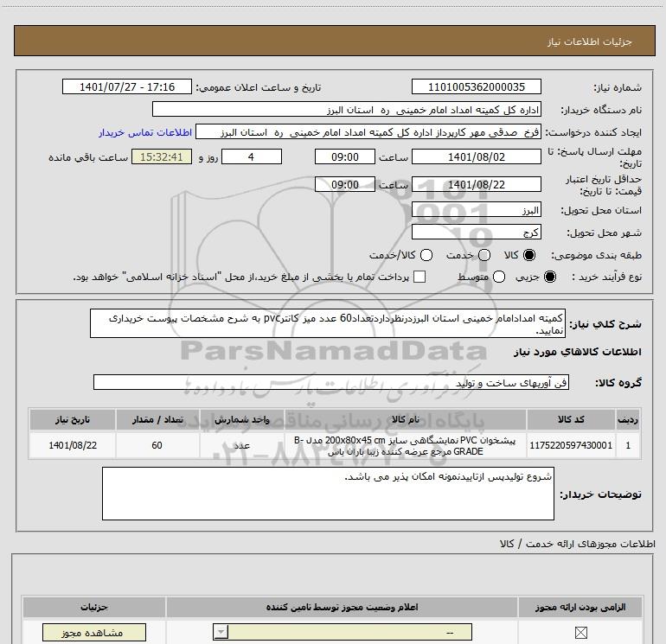Click the goods group field فن آوریهای ساخت و تولید

click(331, 382)
